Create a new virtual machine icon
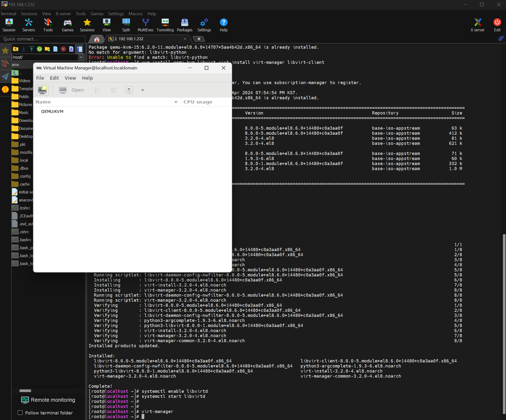Screen dimensions: 506x420 point(42,90)
